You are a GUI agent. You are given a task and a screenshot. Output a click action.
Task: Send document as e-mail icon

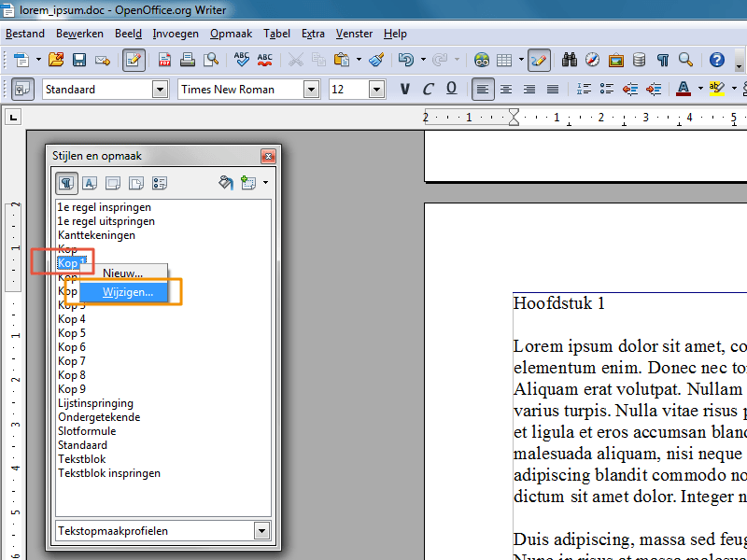coord(103,60)
